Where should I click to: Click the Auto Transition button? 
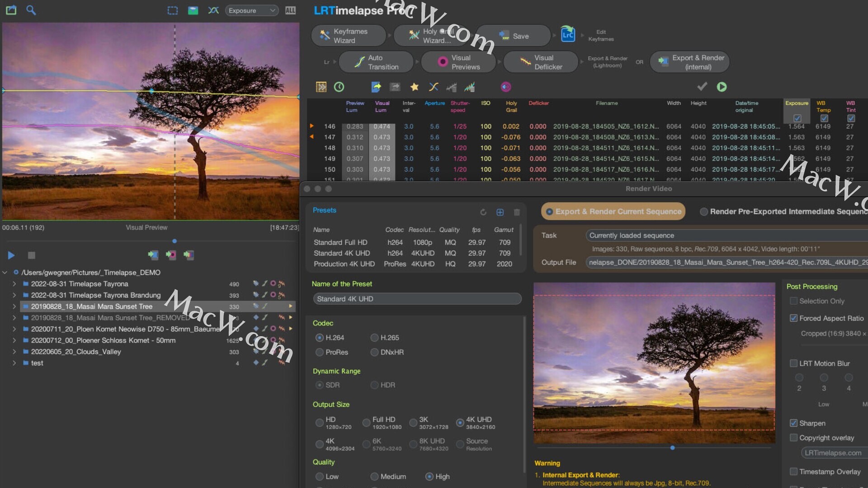[376, 62]
